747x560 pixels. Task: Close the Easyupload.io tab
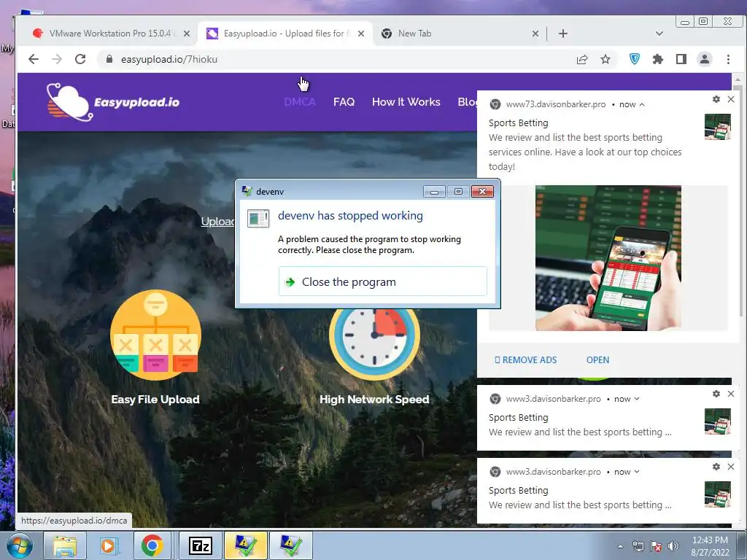click(x=360, y=34)
